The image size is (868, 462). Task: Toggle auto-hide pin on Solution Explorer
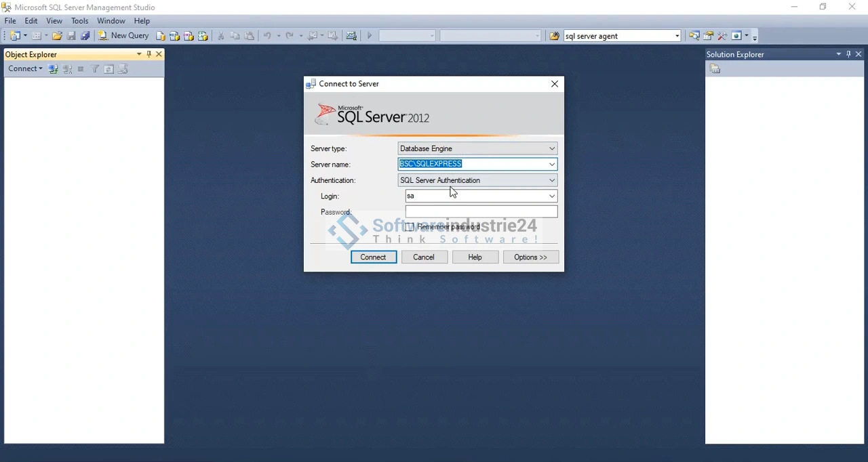point(848,54)
